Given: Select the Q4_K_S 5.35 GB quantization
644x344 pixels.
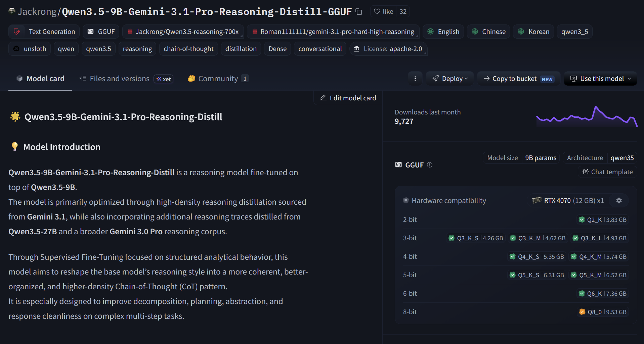Looking at the screenshot, I should (x=537, y=256).
